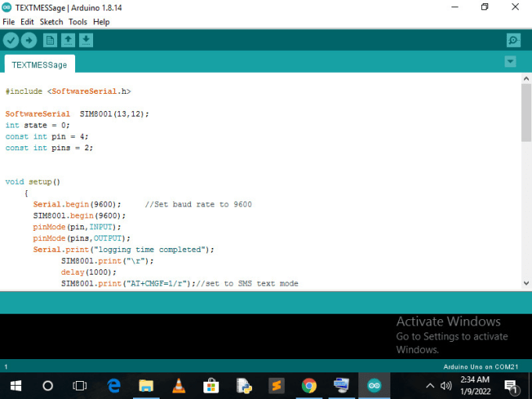Click the pinMode(pins,OUTPUT); line

pos(81,238)
